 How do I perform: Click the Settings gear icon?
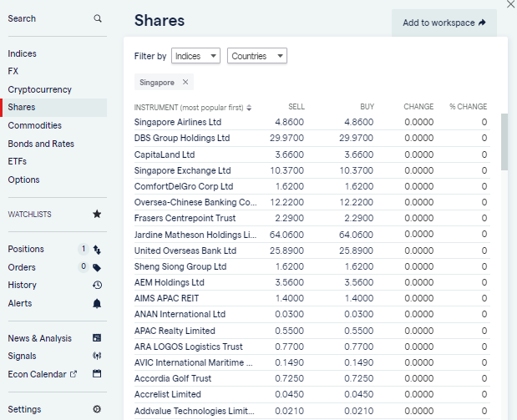(x=97, y=409)
